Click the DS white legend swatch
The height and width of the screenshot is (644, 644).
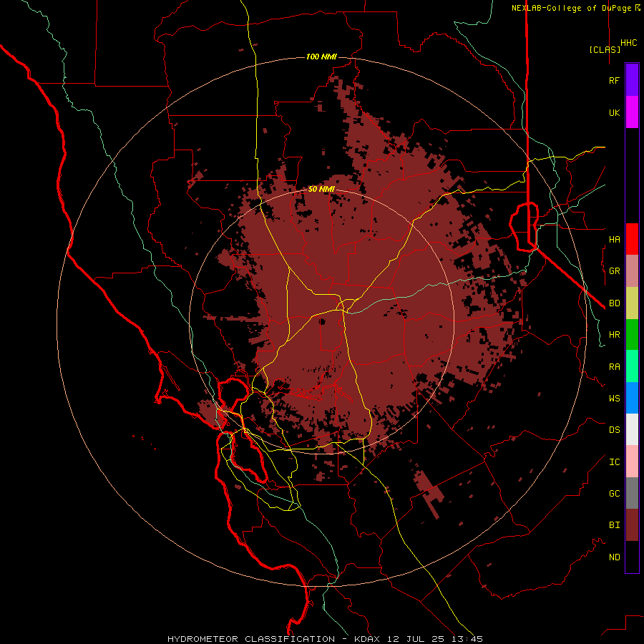pos(632,429)
